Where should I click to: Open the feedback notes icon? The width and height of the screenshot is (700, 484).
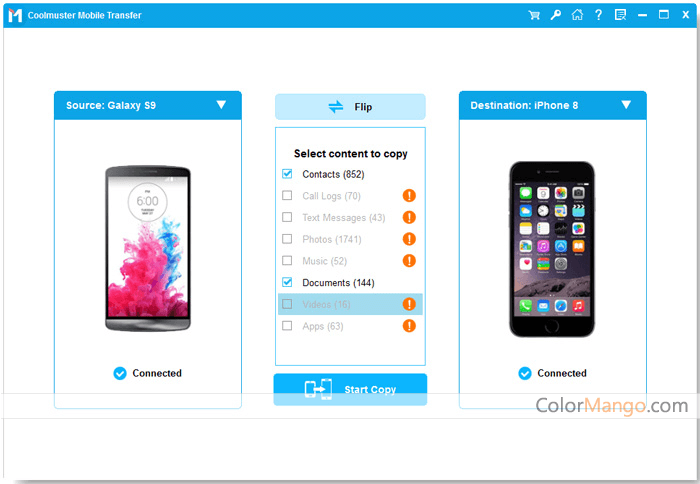pos(620,15)
